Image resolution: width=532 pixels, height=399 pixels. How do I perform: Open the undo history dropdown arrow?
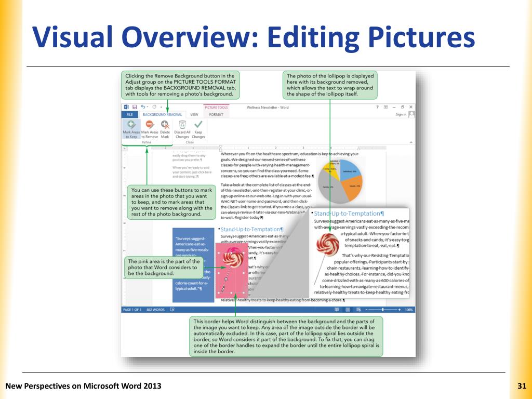[x=147, y=107]
